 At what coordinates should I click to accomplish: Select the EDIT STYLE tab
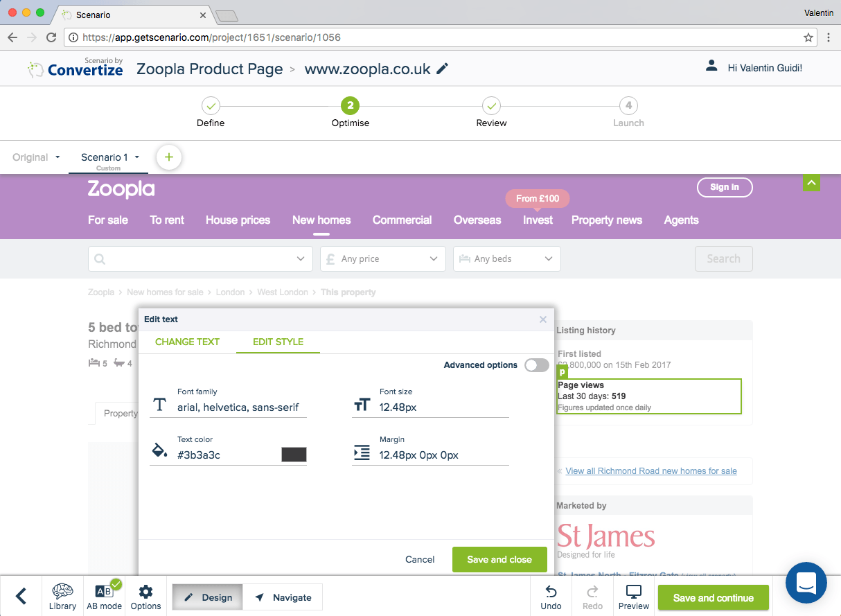(x=278, y=342)
